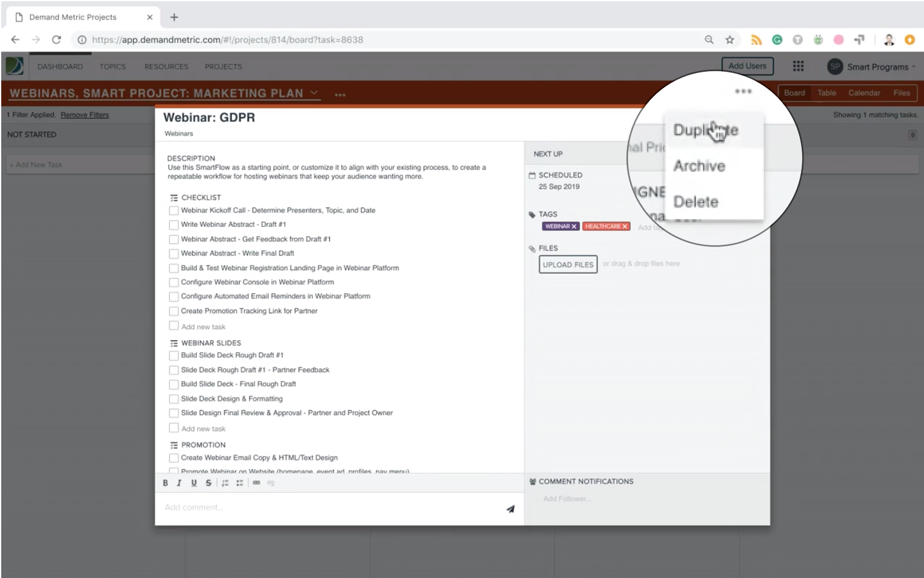924x578 pixels.
Task: Check Webinar Kickoff Call checklist item
Action: pos(173,211)
